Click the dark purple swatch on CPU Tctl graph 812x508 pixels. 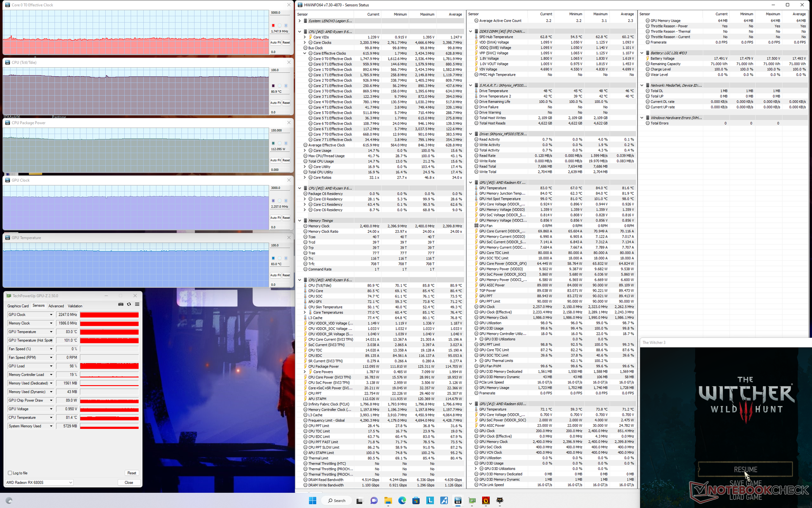(273, 86)
